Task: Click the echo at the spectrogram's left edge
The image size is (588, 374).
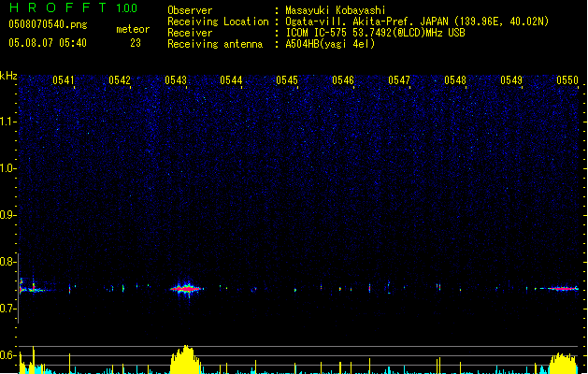Action: [x=32, y=286]
